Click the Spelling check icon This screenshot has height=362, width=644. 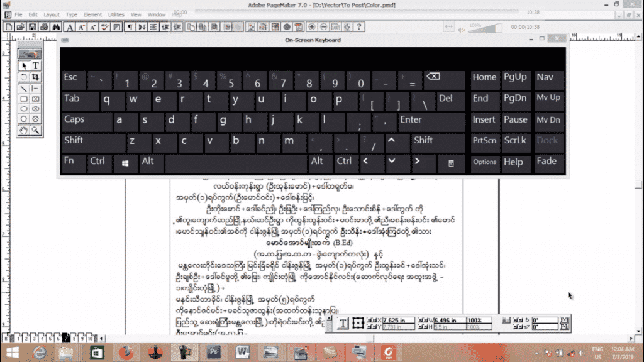[105, 27]
